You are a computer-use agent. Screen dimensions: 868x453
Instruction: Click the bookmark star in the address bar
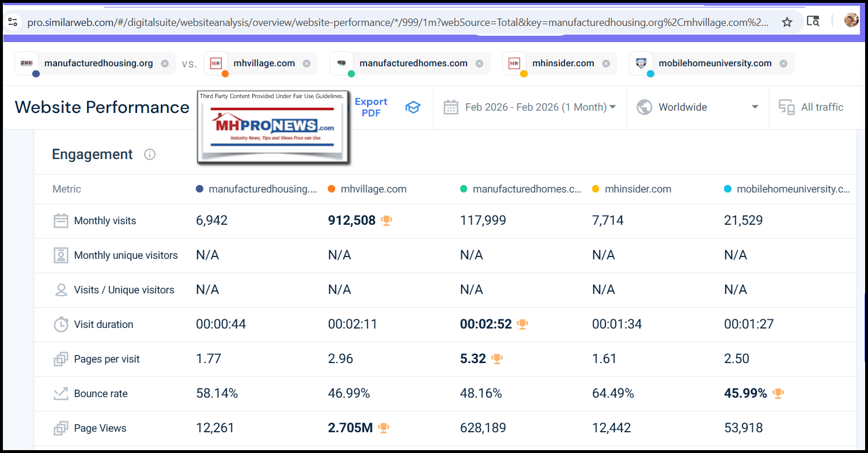[787, 21]
